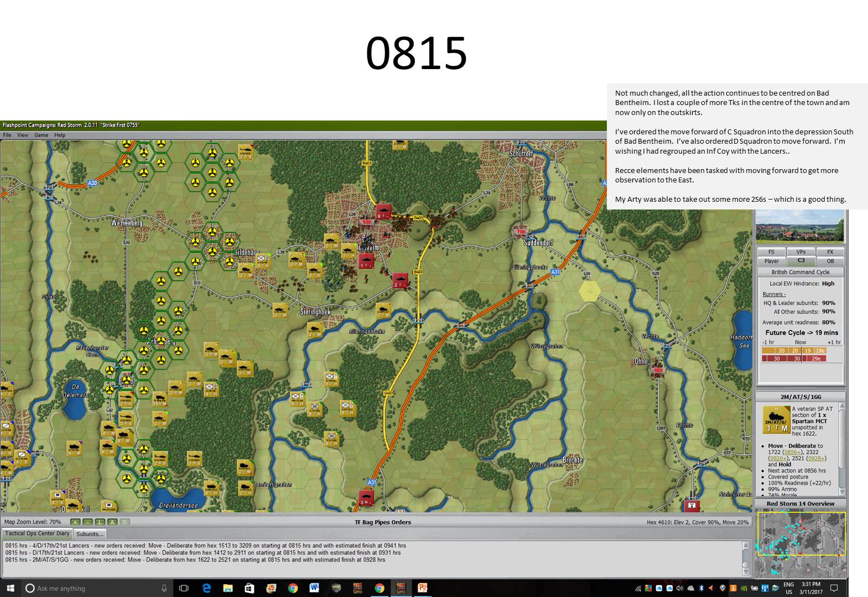This screenshot has width=868, height=597.
Task: Select the C3 panel tab
Action: point(801,260)
